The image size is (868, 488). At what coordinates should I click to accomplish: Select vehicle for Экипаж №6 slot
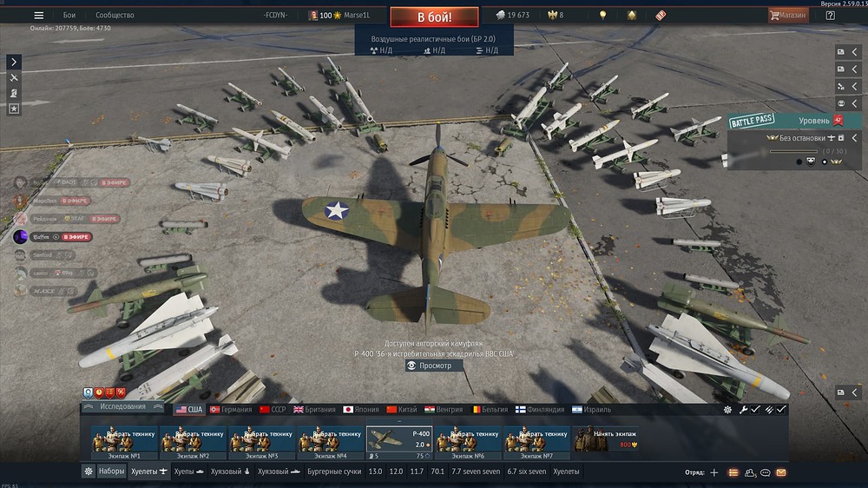click(x=468, y=443)
